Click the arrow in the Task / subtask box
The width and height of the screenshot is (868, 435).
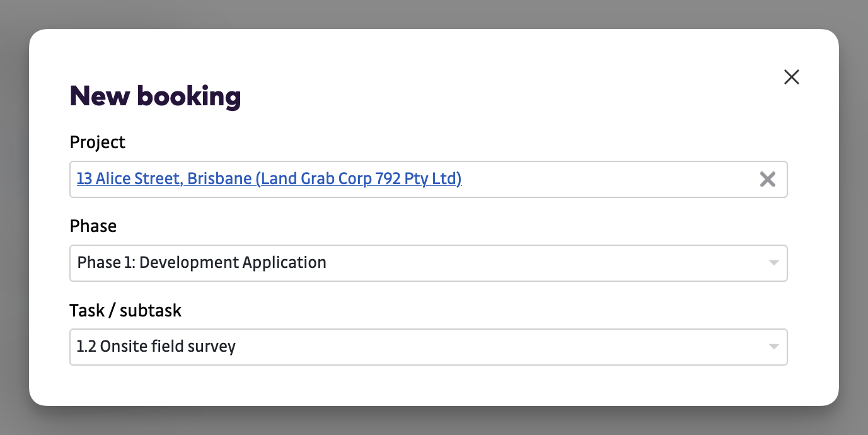[773, 347]
